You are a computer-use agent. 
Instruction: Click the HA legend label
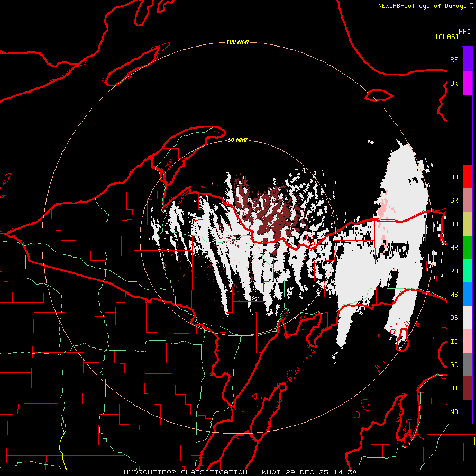pyautogui.click(x=454, y=177)
